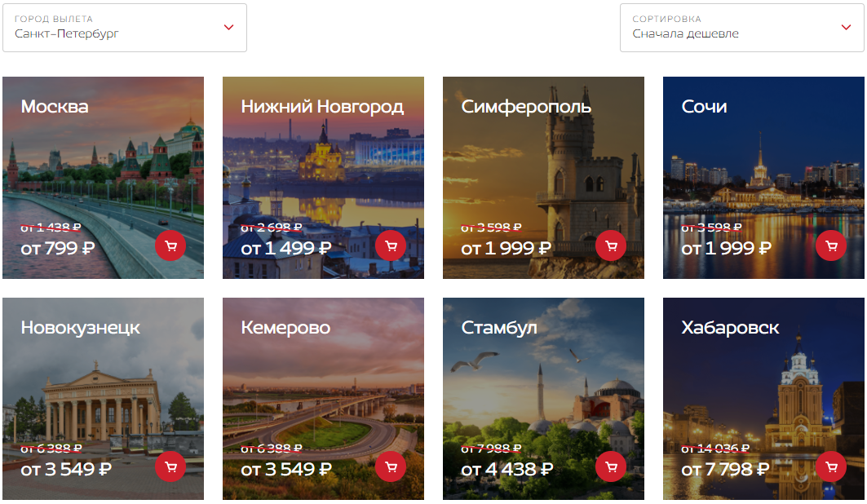Add the Новокузнецк flight to cart

170,467
